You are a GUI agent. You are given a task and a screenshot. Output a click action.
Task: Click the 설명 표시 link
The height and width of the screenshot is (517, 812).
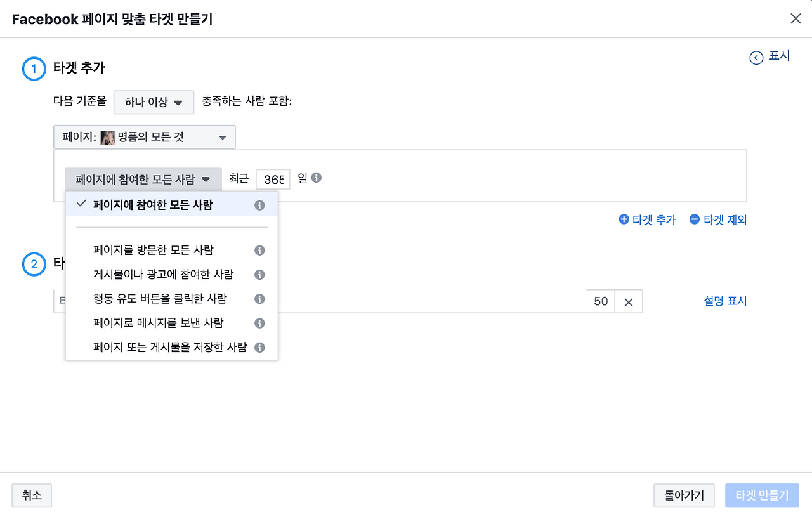tap(725, 301)
